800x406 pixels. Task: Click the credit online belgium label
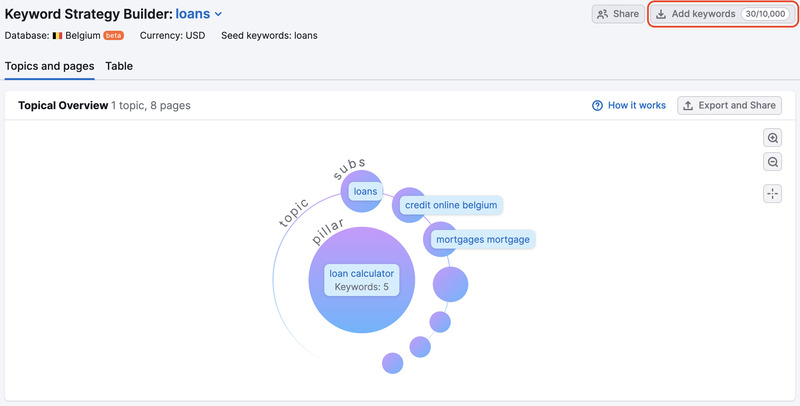(x=450, y=205)
